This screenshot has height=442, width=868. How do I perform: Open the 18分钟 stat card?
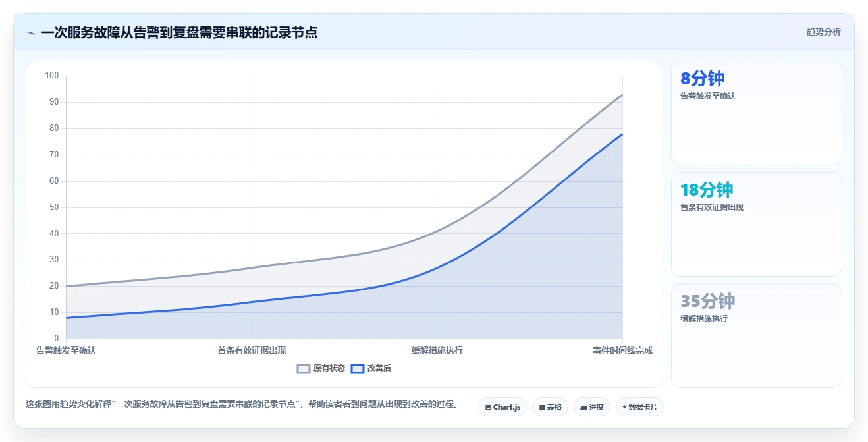coord(756,224)
